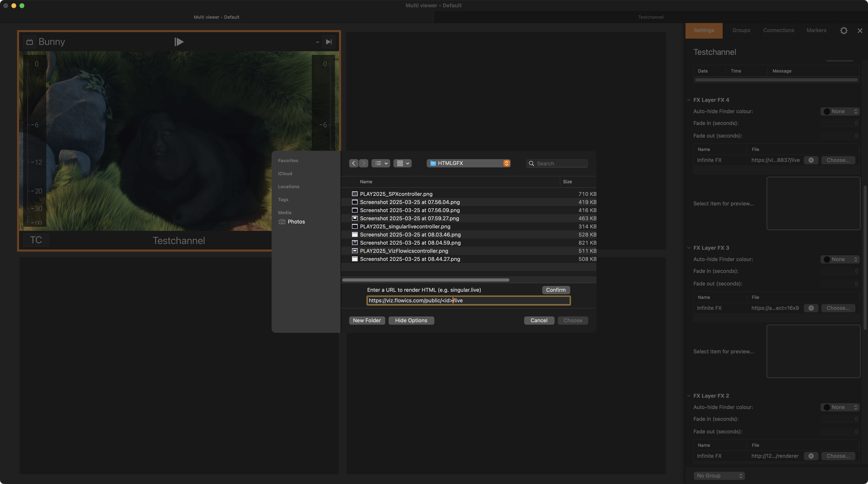868x484 pixels.
Task: Select Photos in the dialog sidebar
Action: click(x=296, y=222)
